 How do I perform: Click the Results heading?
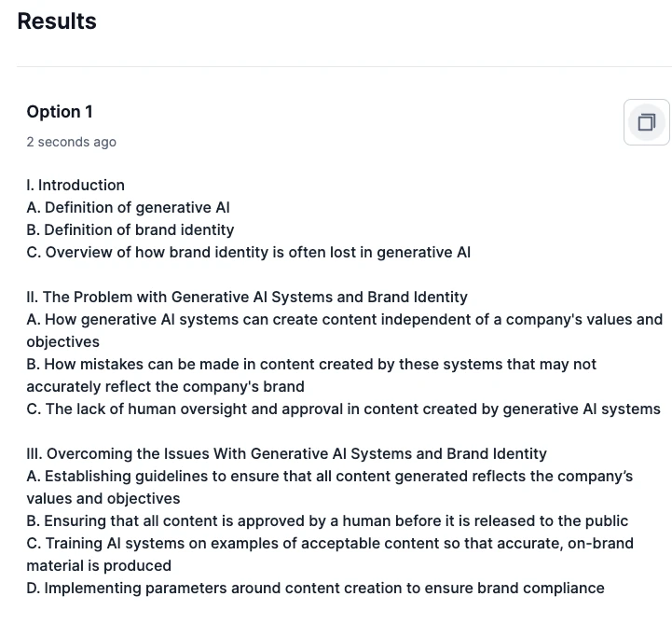click(57, 21)
